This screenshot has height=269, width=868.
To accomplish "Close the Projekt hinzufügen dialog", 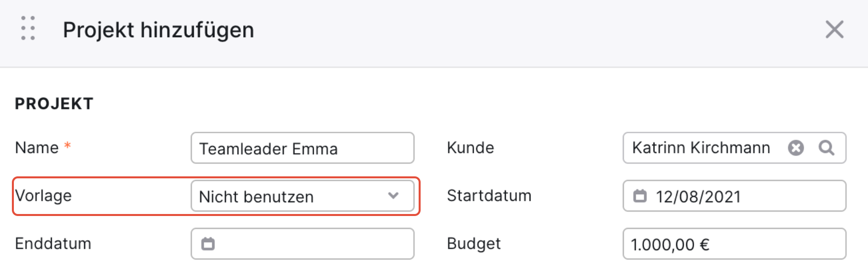I will [834, 29].
